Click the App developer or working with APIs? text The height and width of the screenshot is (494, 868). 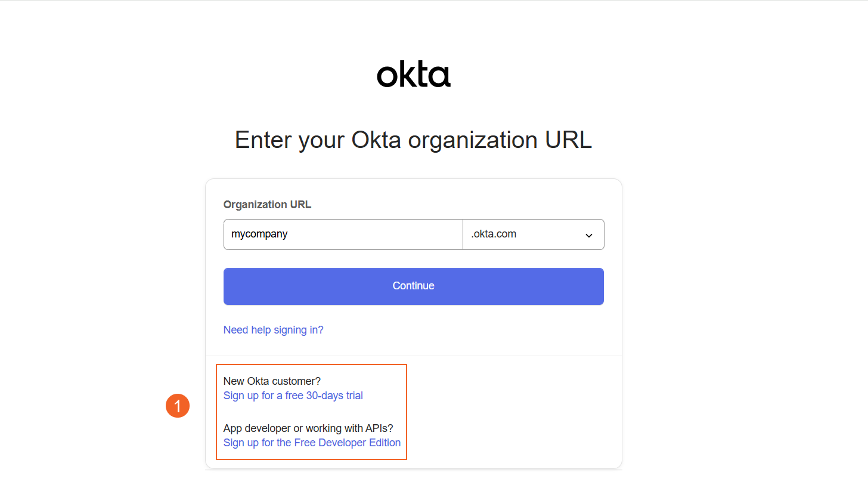(308, 428)
